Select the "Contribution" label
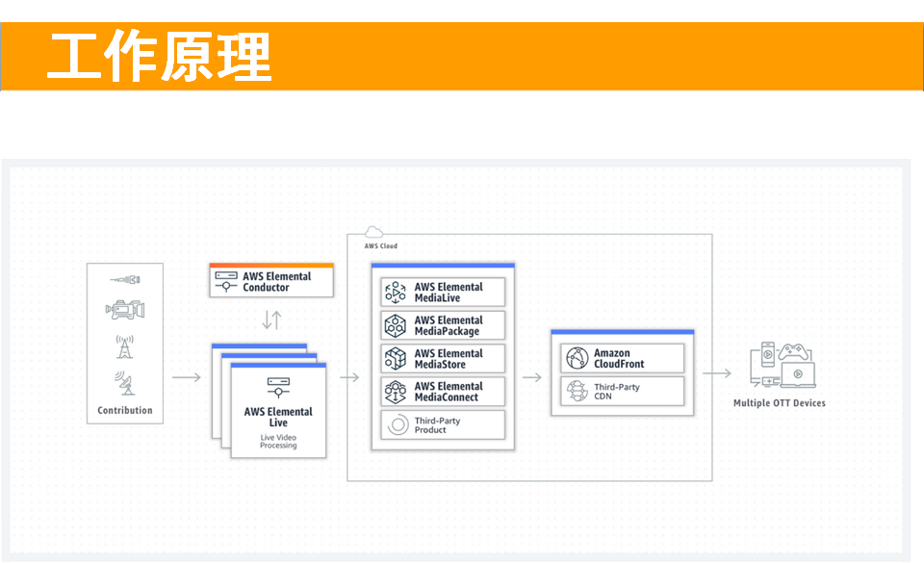This screenshot has height=563, width=924. (125, 411)
